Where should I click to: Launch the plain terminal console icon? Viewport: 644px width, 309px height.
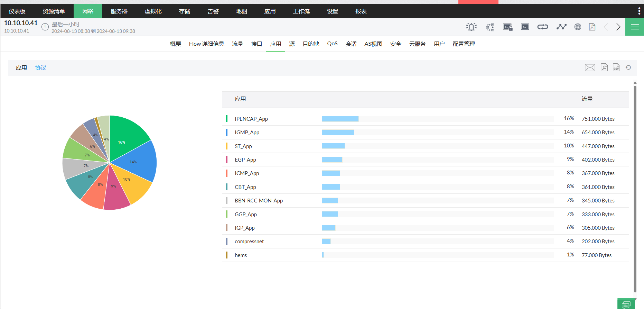coord(525,27)
